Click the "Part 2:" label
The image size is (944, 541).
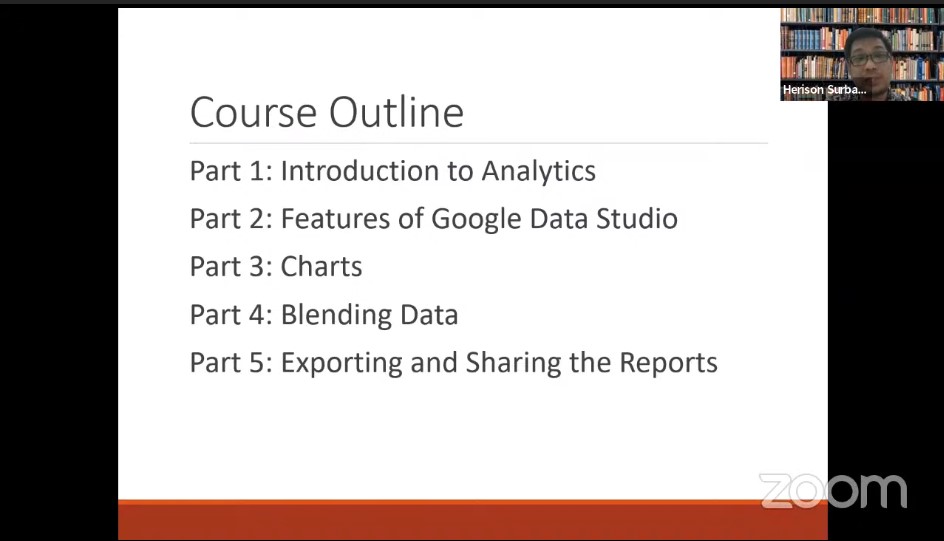tap(232, 218)
